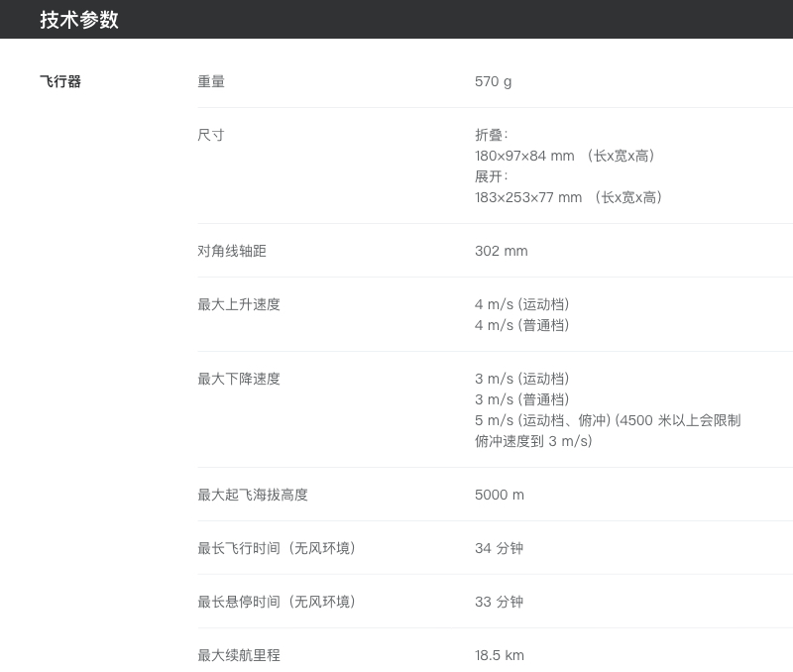Select the unfolded size 183×253×77 mm
Screen dimensions: 793x672
pos(528,197)
